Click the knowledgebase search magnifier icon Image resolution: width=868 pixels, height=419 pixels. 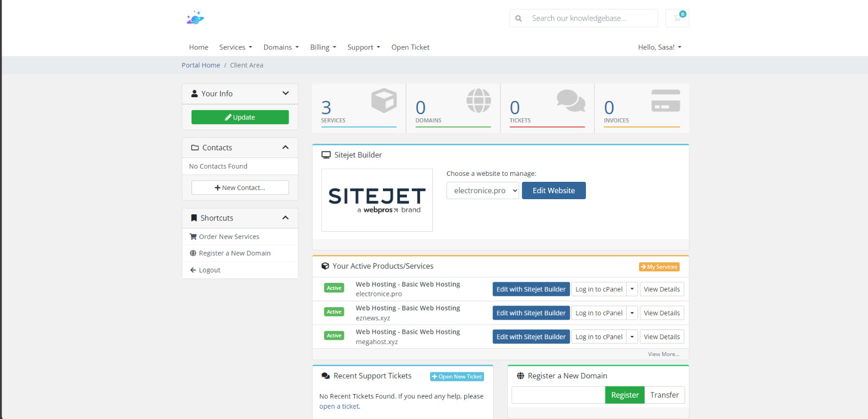[x=519, y=18]
